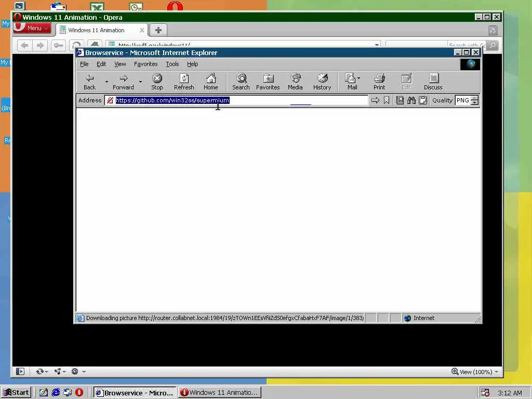This screenshot has height=399, width=532.
Task: Open the Edit menu
Action: tap(101, 64)
